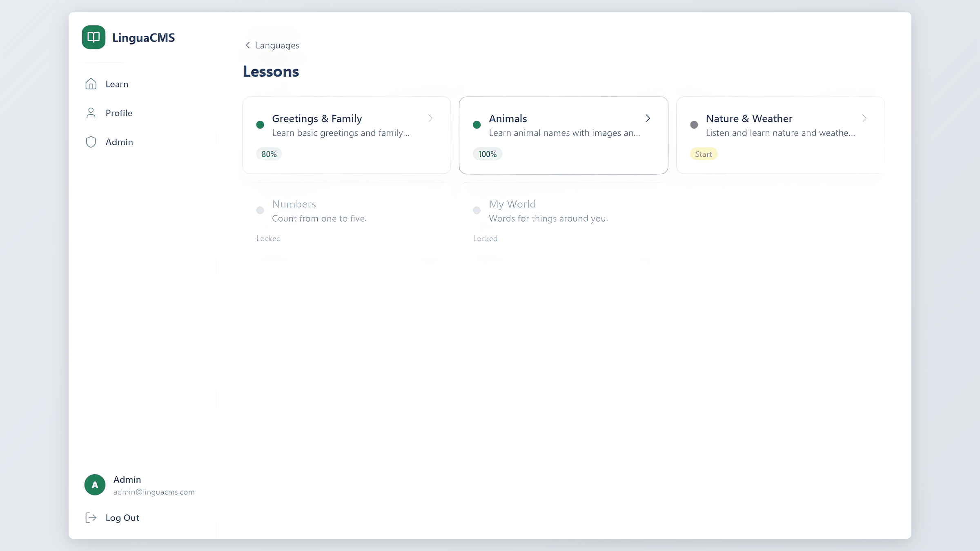
Task: Expand Greetings & Family with its chevron
Action: [x=430, y=118]
